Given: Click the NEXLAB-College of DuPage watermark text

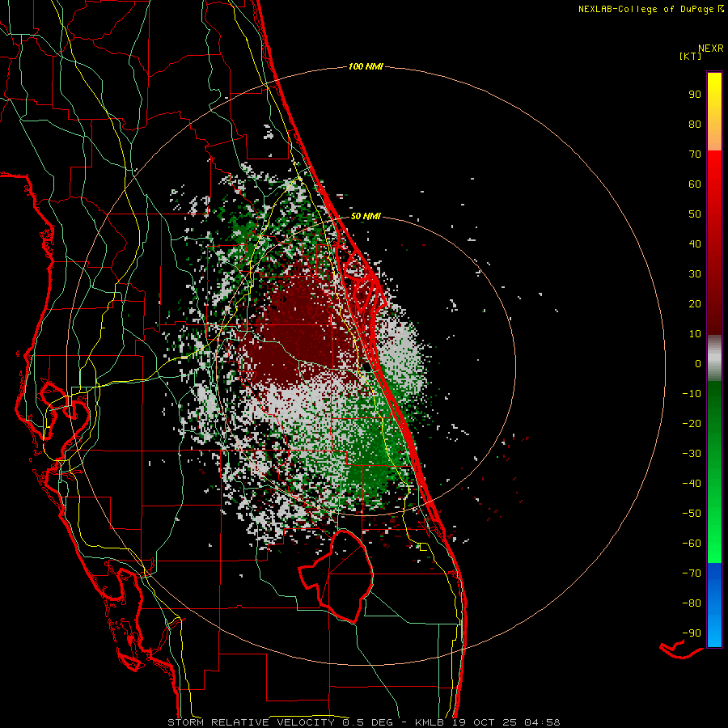Looking at the screenshot, I should point(651,9).
